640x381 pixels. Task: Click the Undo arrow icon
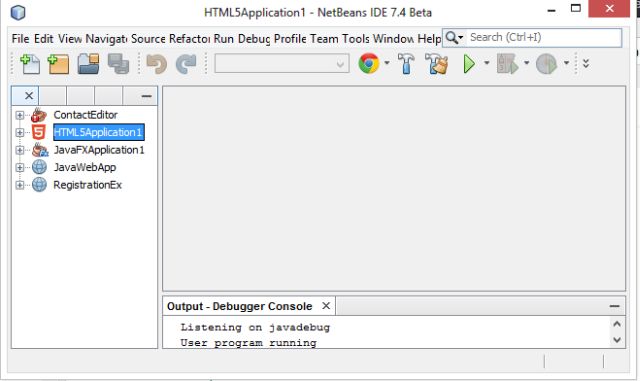click(157, 64)
